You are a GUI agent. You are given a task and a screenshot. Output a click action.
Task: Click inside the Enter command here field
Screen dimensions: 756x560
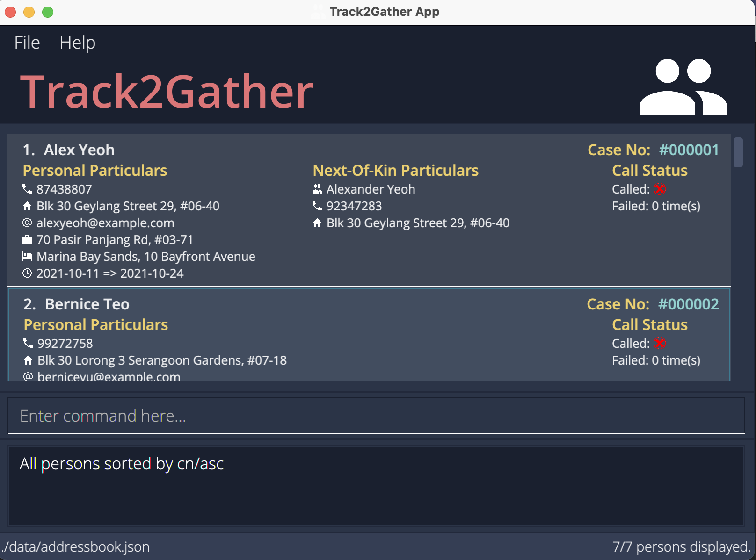coord(374,416)
